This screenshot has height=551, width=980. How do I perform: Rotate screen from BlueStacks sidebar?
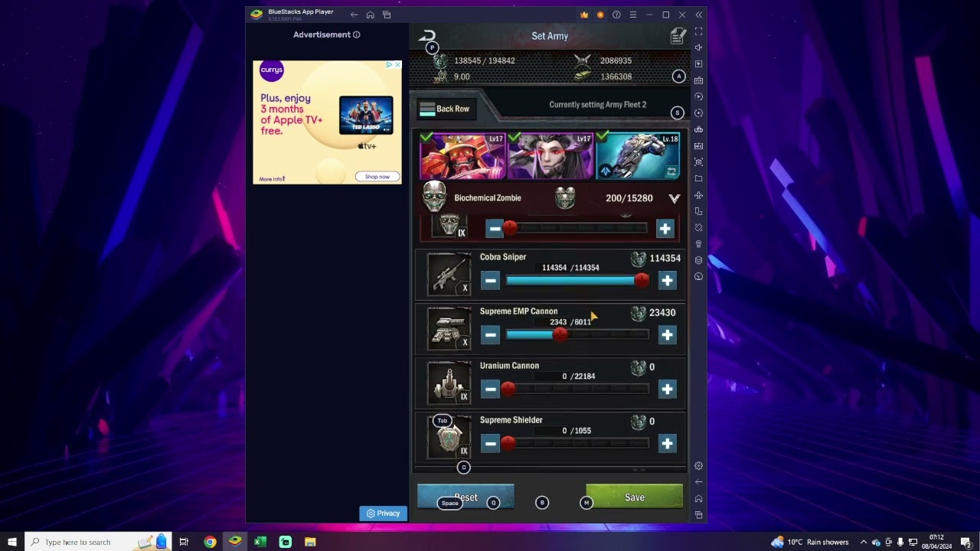point(698,211)
